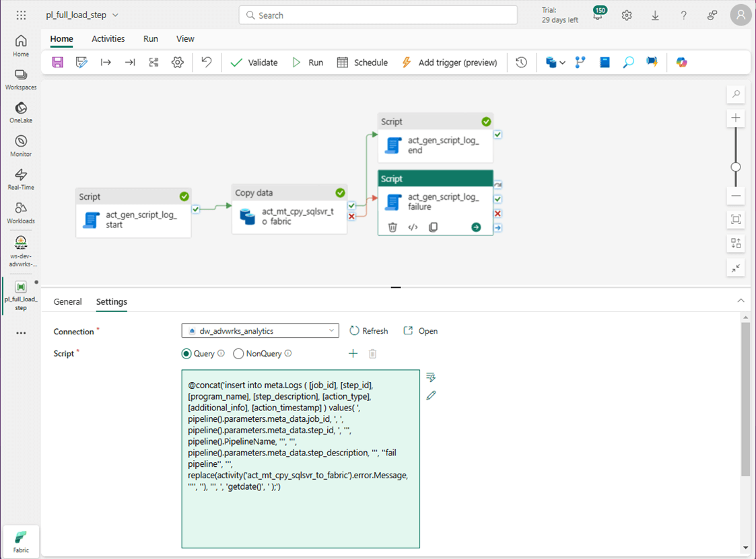The image size is (756, 559).
Task: Open notifications bell with 150 badge
Action: pyautogui.click(x=599, y=14)
